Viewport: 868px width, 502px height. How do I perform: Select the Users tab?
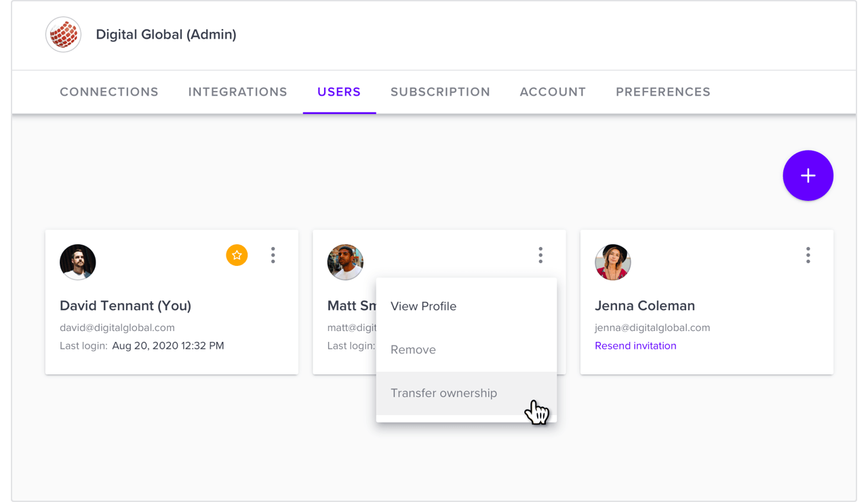point(339,92)
